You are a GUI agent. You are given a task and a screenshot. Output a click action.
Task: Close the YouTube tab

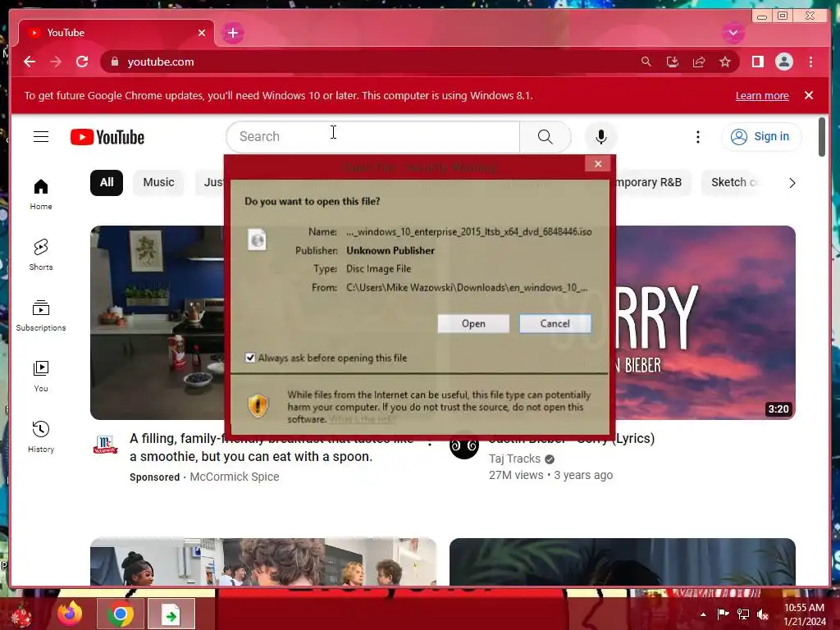(x=202, y=33)
